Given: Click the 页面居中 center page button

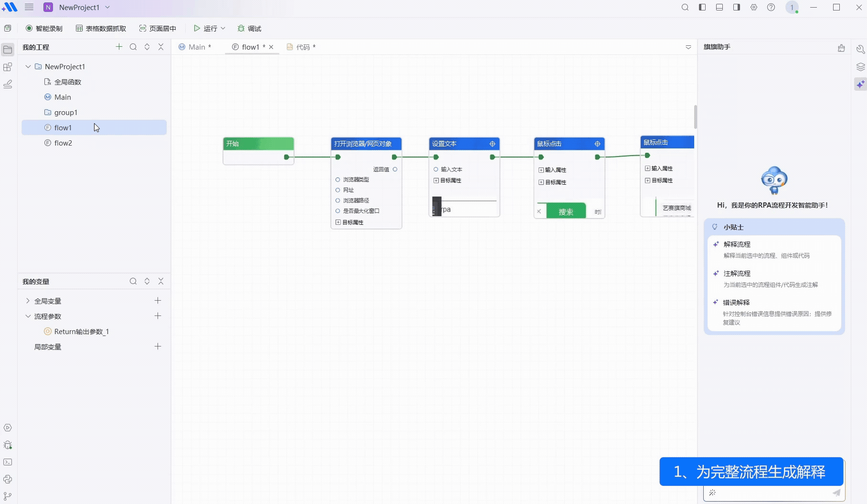Looking at the screenshot, I should (x=158, y=29).
